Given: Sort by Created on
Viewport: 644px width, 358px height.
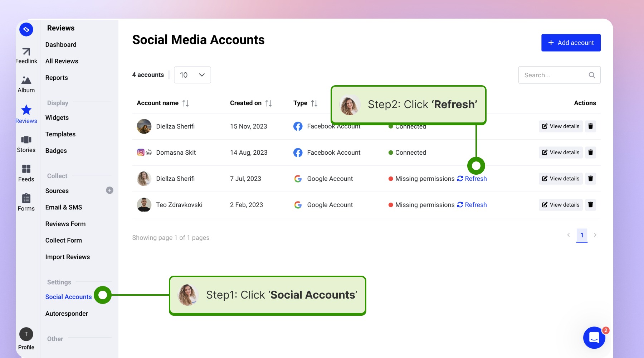Looking at the screenshot, I should [x=268, y=103].
